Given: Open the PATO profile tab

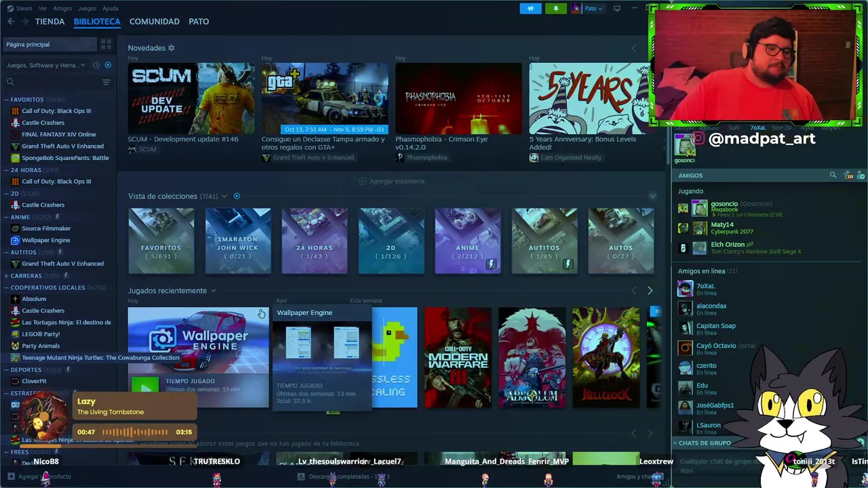Looking at the screenshot, I should (x=199, y=22).
